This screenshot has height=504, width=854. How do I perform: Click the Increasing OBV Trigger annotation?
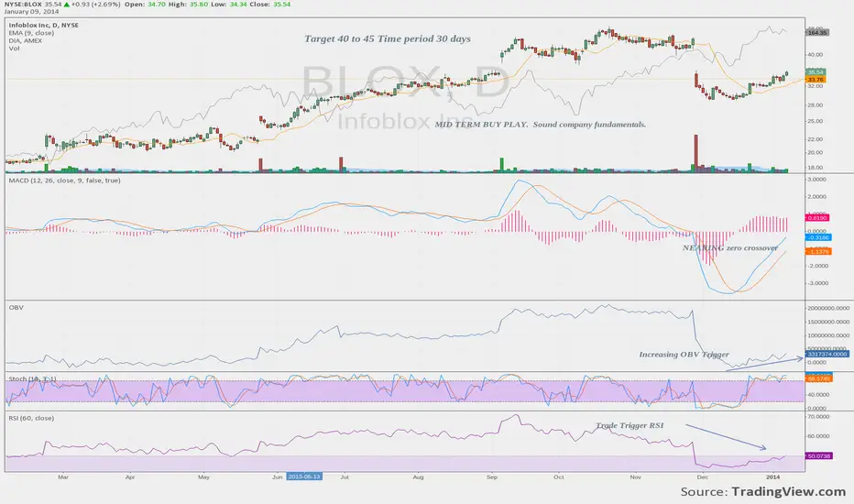point(684,354)
